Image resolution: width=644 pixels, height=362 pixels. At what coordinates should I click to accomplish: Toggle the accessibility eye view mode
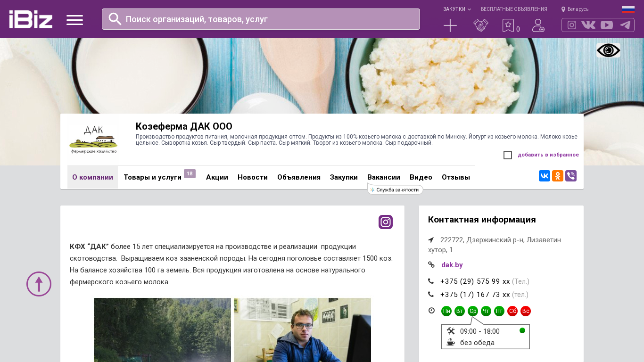[608, 50]
